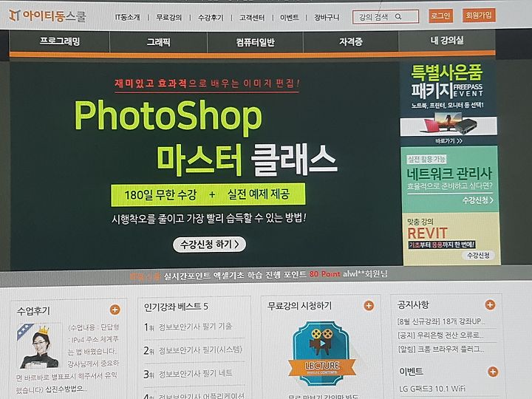Click 바로가기 on 특별사은품 패키지 banner
This screenshot has width=532, height=399.
[x=449, y=141]
